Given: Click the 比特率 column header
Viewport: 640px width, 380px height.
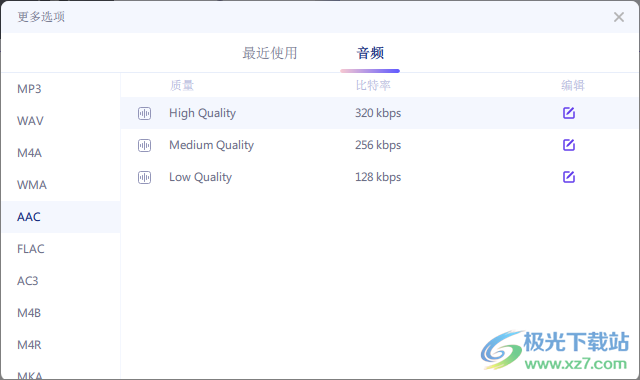Looking at the screenshot, I should 373,85.
